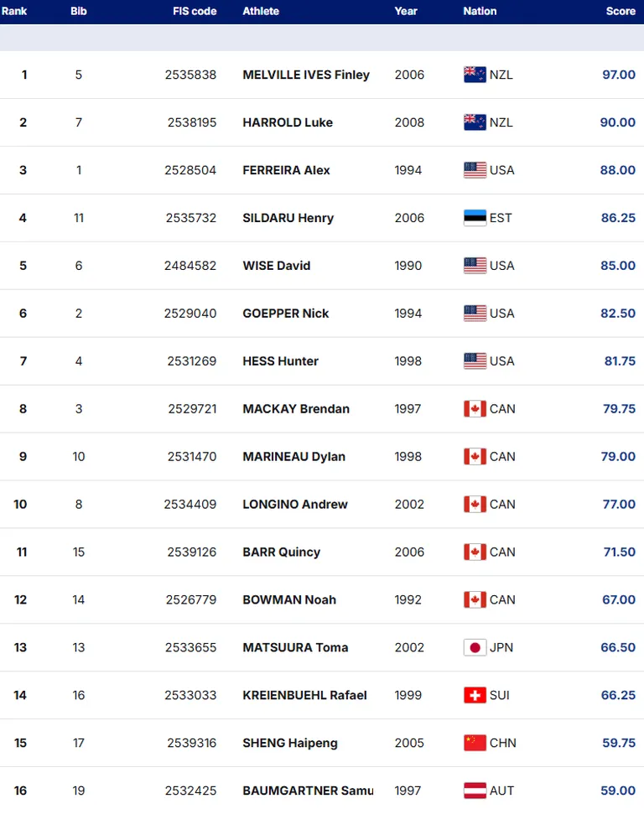Sort by the Score column header

[621, 11]
